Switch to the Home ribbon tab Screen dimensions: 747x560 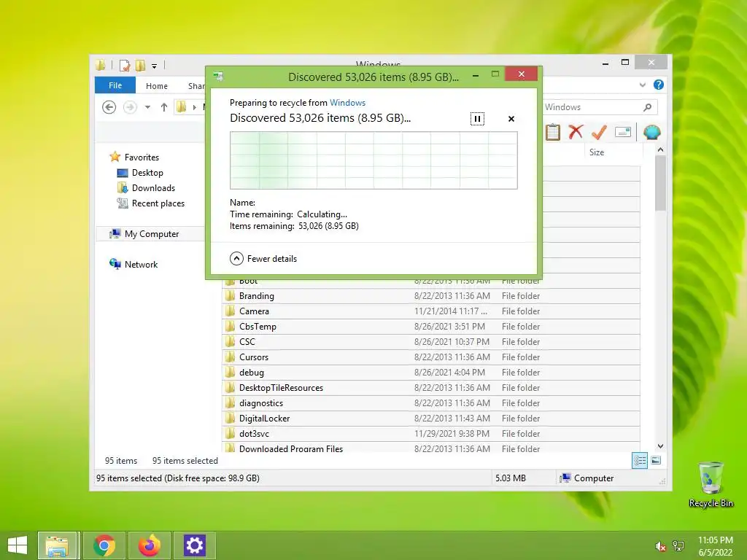(157, 86)
